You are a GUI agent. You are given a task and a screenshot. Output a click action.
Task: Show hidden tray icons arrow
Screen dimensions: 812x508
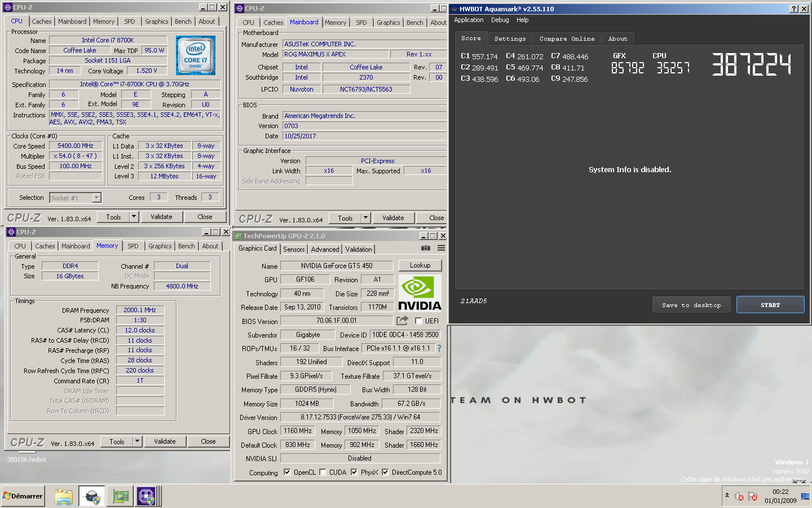727,496
